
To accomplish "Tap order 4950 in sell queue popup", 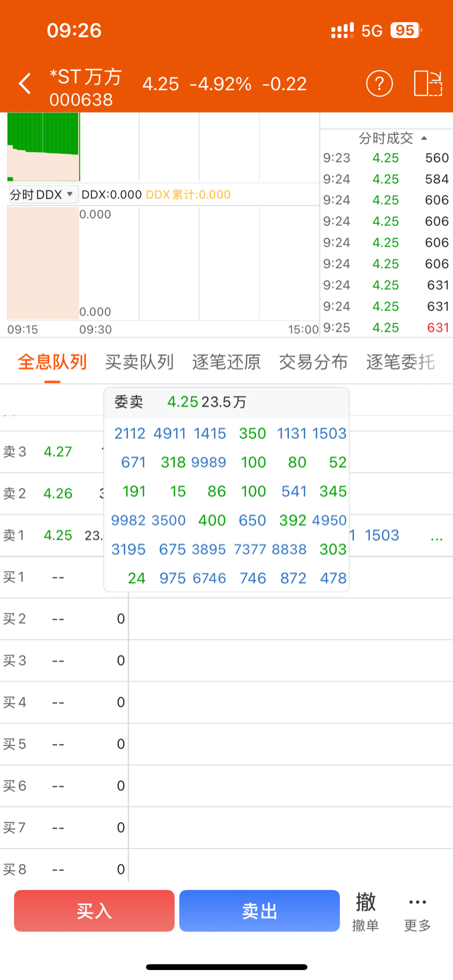I will click(329, 520).
